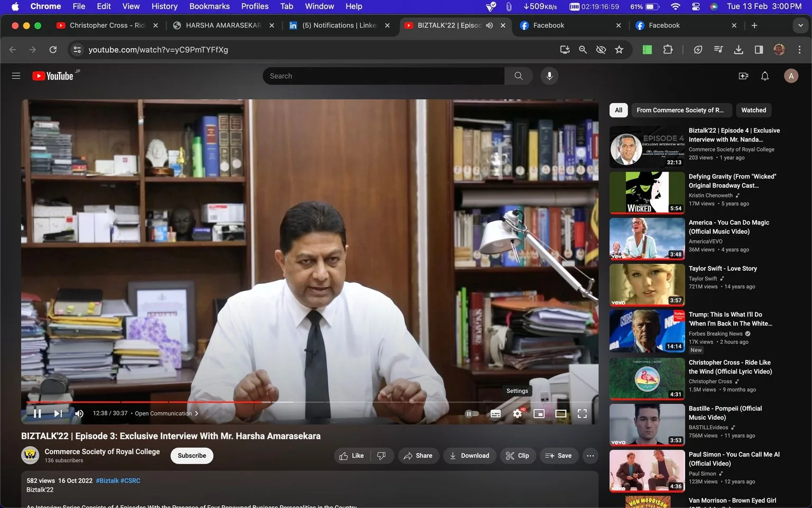Screen dimensions: 812x508
Task: Open more actions ellipsis menu
Action: click(x=590, y=456)
